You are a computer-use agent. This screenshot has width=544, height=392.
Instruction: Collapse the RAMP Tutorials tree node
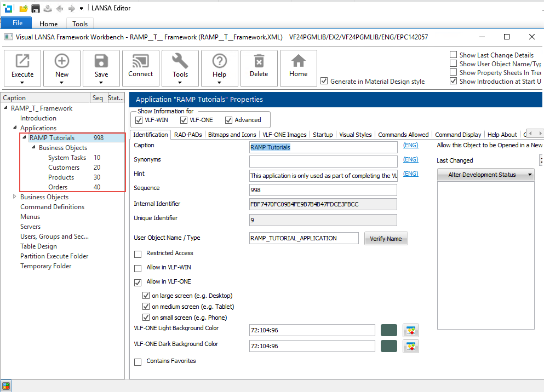pos(24,138)
